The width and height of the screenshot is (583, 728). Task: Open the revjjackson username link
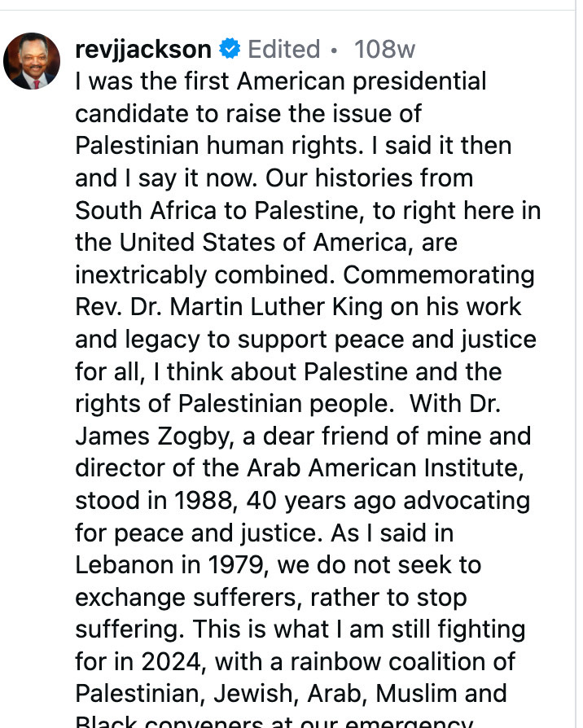(x=143, y=50)
